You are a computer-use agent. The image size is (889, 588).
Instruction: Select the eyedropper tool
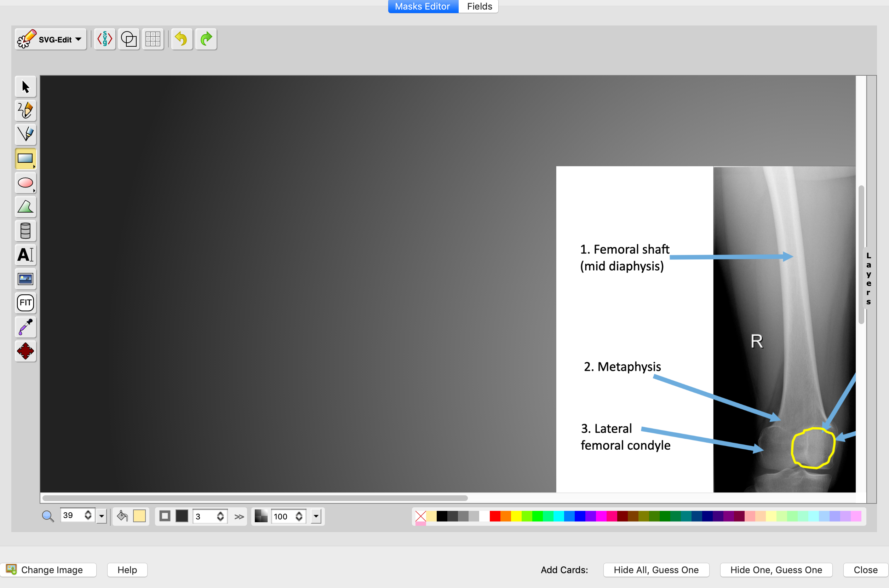point(25,327)
